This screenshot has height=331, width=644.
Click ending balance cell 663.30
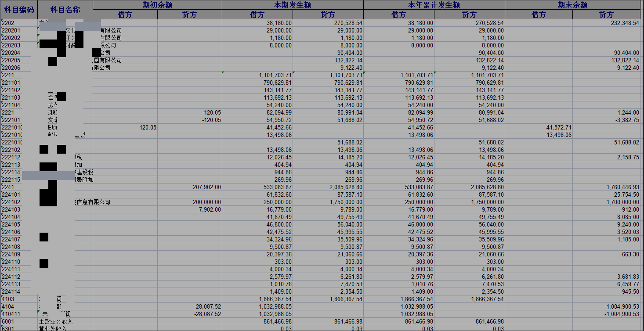tap(607, 254)
